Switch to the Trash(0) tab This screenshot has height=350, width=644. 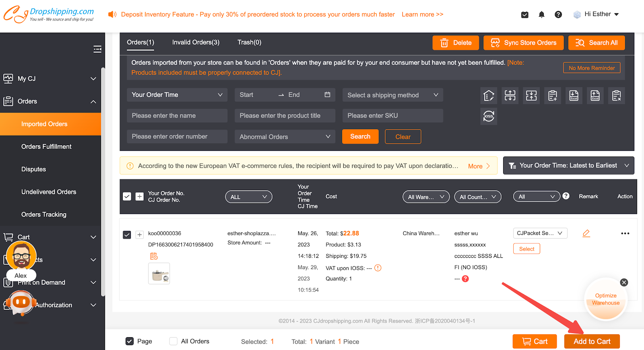250,42
